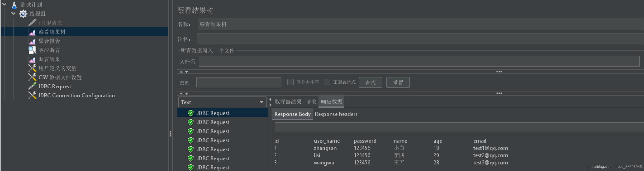
Task: Click the green shield of the first JDBC Request result
Action: [191, 113]
